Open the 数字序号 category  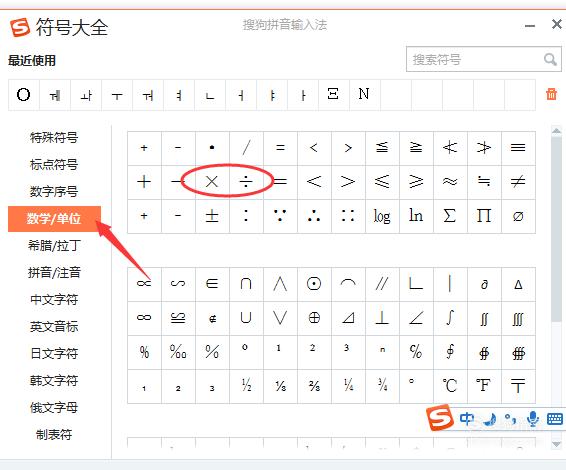(54, 192)
